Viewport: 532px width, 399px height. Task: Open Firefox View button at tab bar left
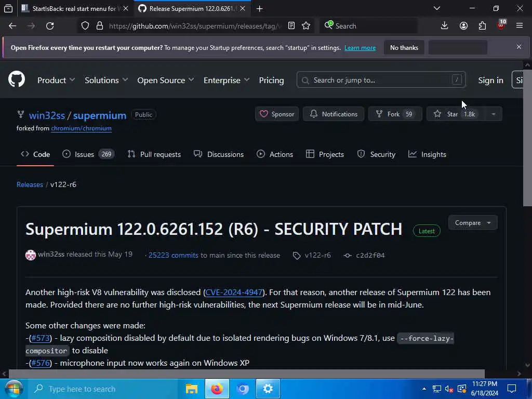pyautogui.click(x=8, y=9)
